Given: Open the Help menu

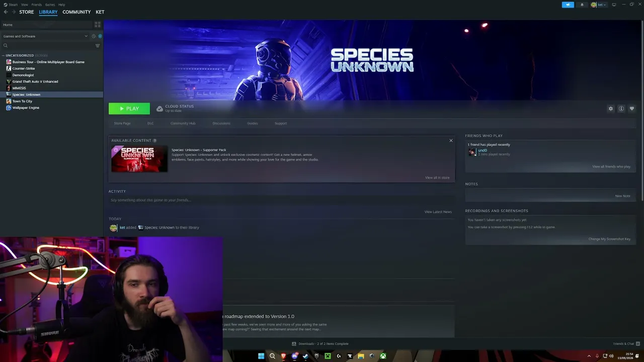Looking at the screenshot, I should 61,5.
